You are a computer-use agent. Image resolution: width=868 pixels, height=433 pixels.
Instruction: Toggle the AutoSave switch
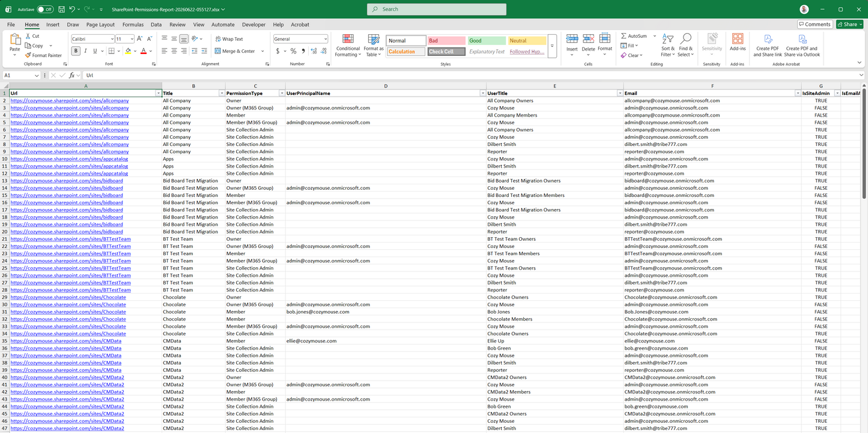click(x=45, y=9)
